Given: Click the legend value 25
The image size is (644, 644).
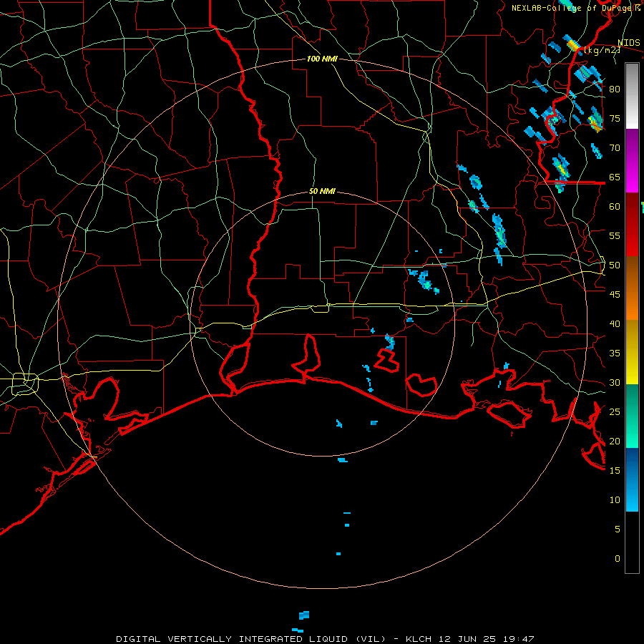Looking at the screenshot, I should [x=615, y=412].
